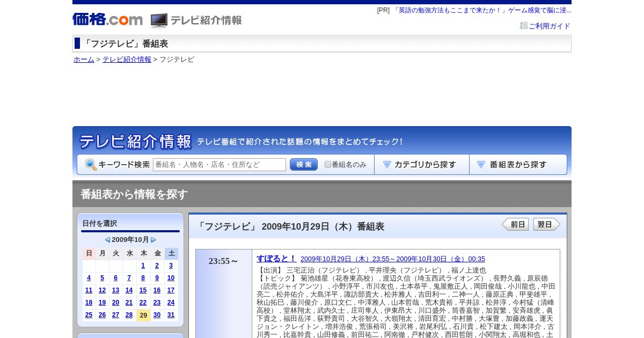
Task: Click the magnifier keyword search icon
Action: coord(91,165)
